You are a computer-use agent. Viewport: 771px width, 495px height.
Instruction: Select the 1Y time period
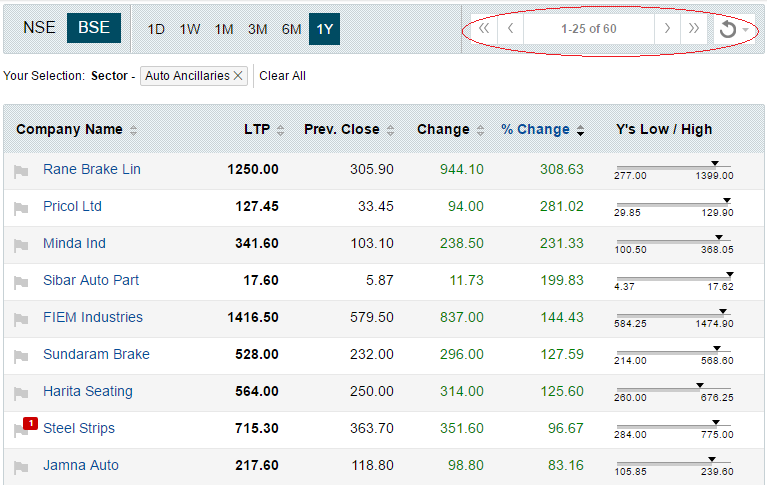[x=325, y=29]
